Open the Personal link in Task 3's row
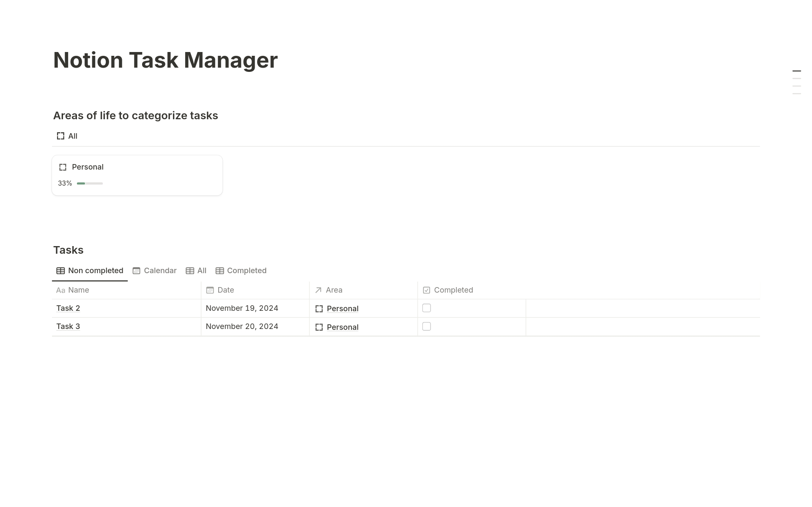This screenshot has width=812, height=507. [343, 327]
